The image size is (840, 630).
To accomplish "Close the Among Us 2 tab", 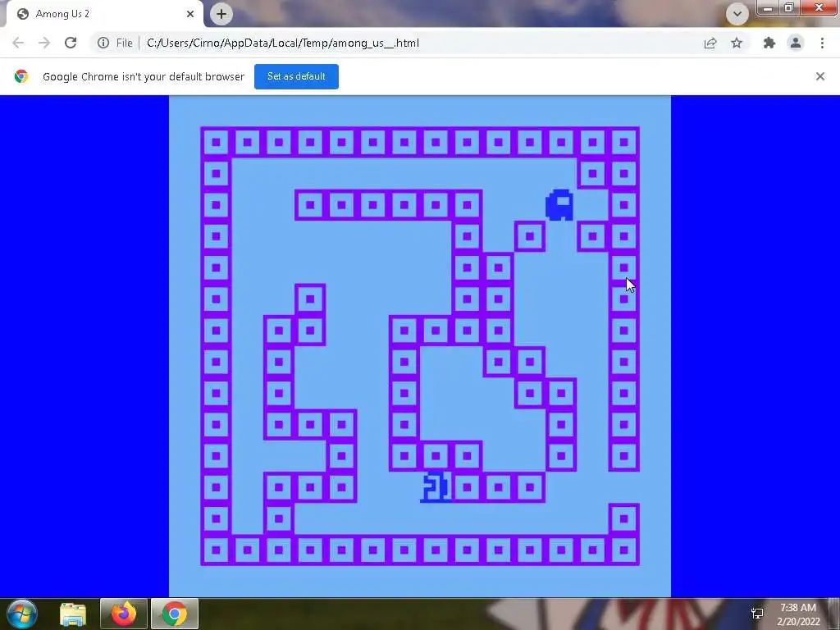I will tap(190, 14).
